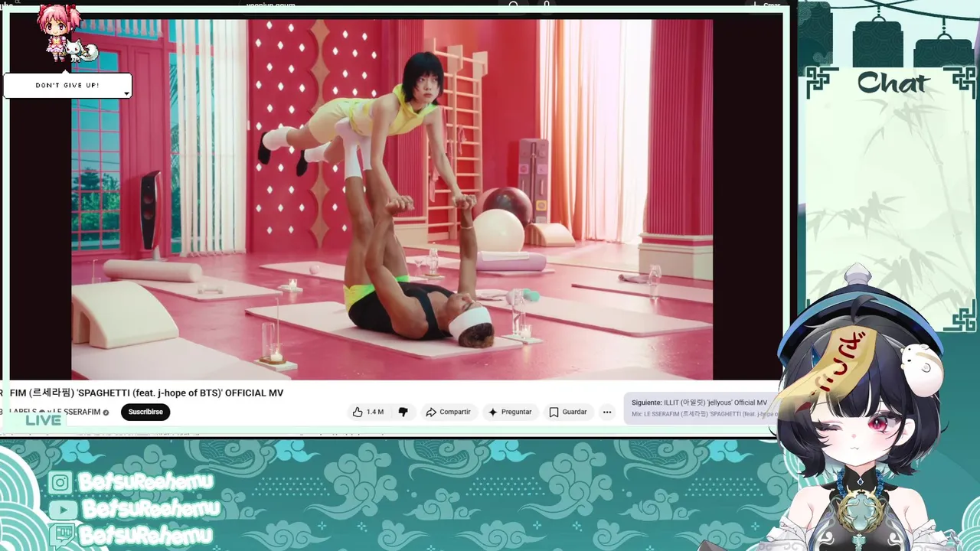980x551 pixels.
Task: Click the Twitch icon beside BetsuReehemu
Action: point(60,534)
